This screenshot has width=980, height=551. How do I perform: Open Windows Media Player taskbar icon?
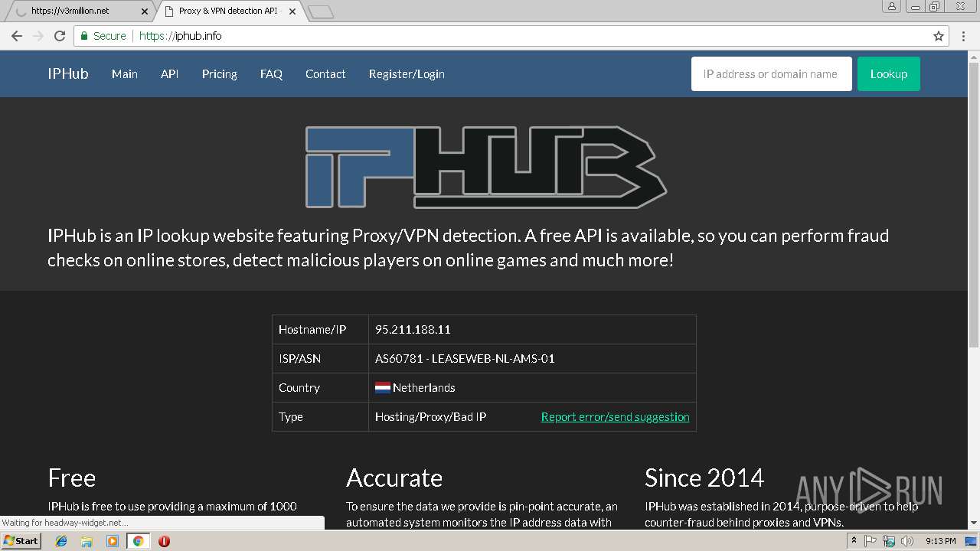113,541
